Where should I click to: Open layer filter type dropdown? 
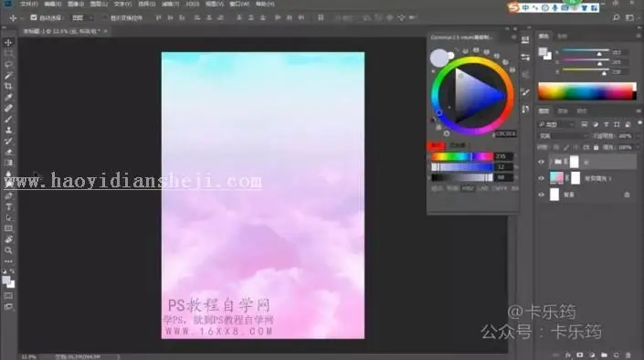point(555,124)
